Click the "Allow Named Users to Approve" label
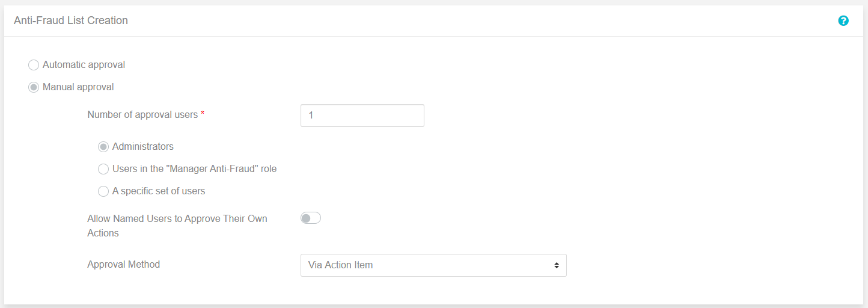This screenshot has height=308, width=868. point(177,226)
